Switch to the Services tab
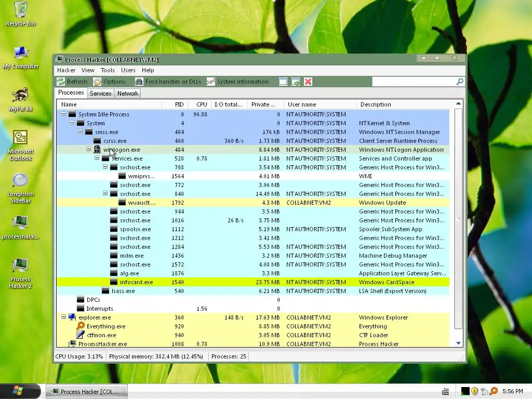Viewport: 532px width, 399px height. 100,94
